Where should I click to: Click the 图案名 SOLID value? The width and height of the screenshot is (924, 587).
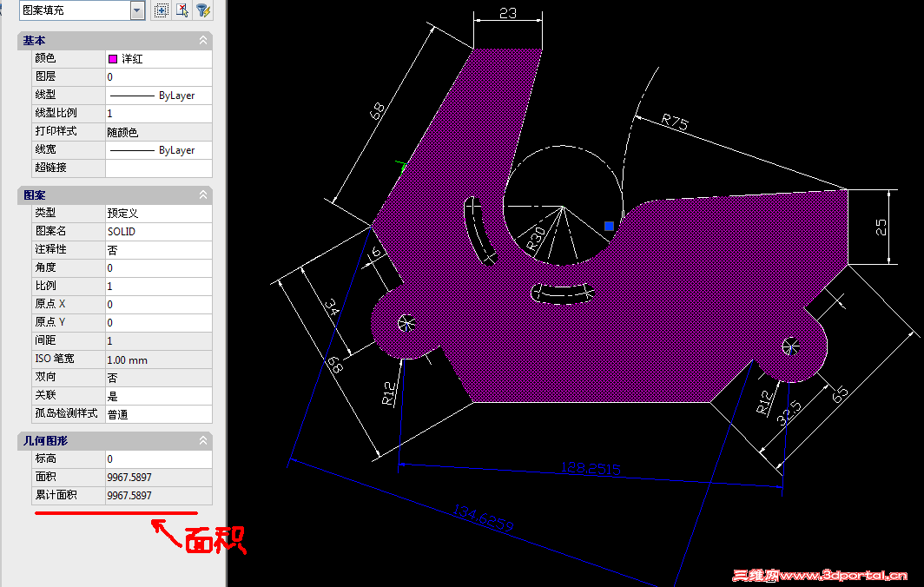pos(159,231)
